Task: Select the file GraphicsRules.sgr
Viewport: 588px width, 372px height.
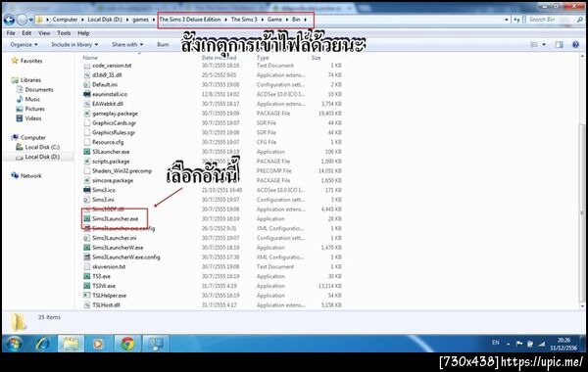Action: pyautogui.click(x=114, y=132)
